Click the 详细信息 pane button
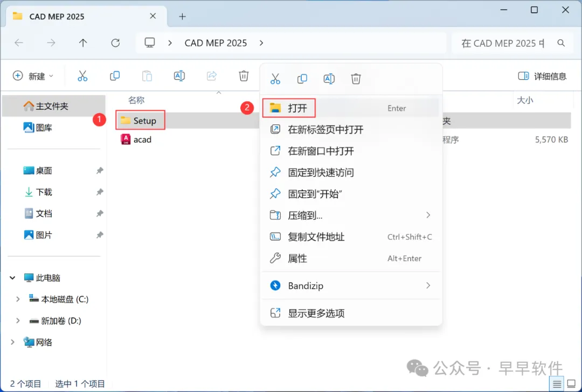 click(542, 76)
